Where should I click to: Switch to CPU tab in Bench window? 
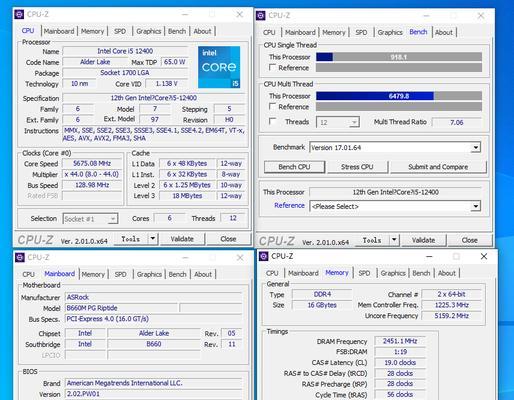tap(269, 32)
